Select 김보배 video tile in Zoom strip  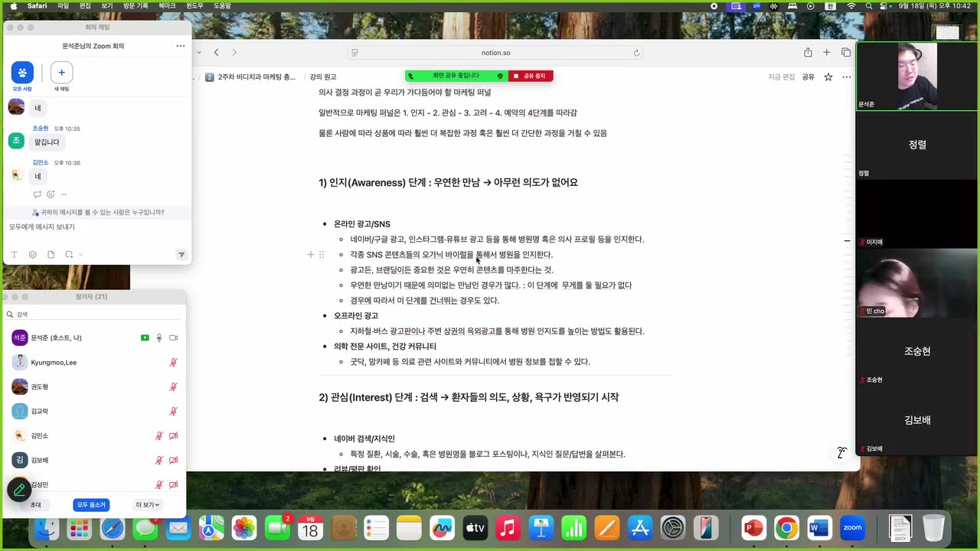point(917,420)
